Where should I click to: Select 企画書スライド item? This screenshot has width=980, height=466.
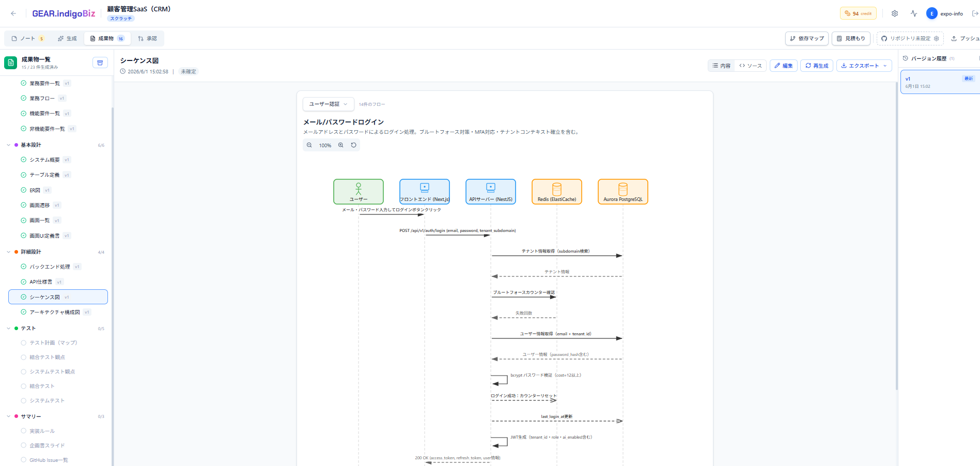point(58,445)
